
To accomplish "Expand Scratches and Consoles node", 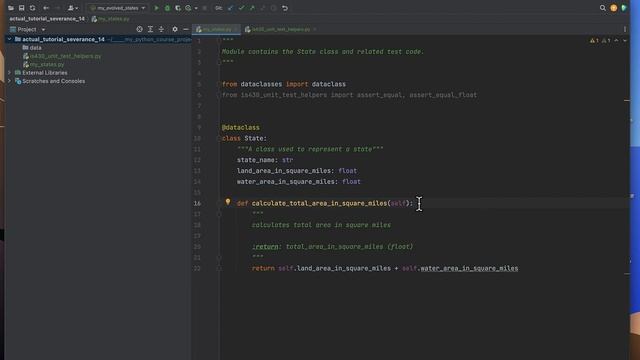I will pos(9,81).
